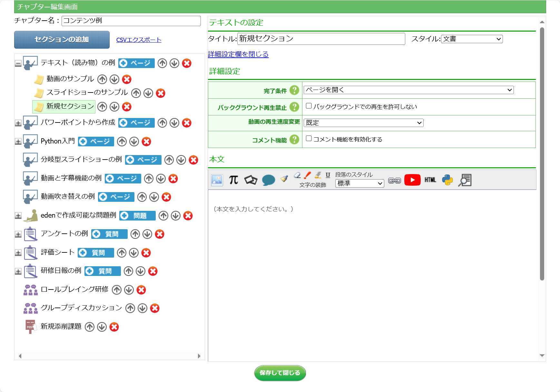Click the セクションの追加 button

click(x=62, y=40)
